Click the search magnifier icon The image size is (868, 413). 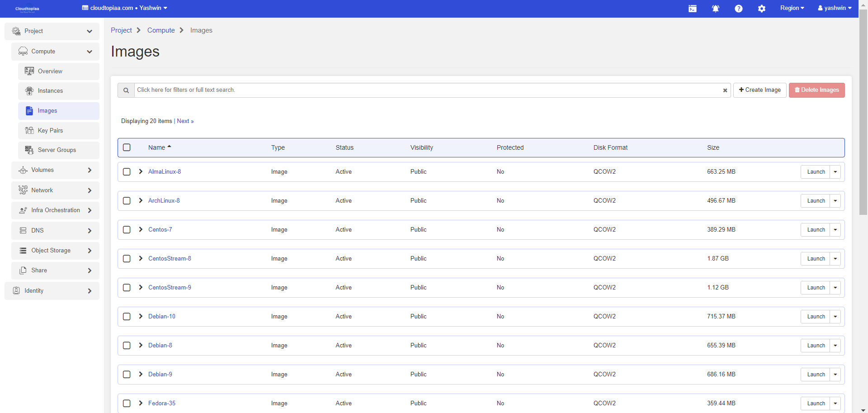pos(126,90)
